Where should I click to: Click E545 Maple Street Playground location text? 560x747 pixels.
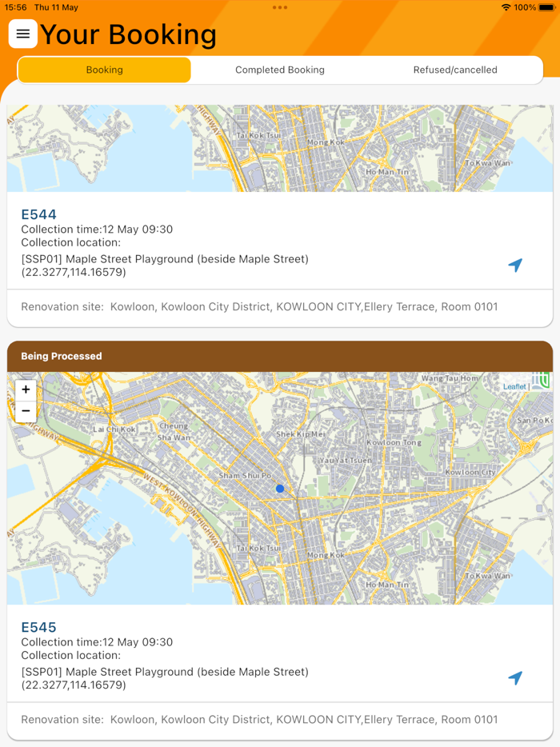coord(165,672)
